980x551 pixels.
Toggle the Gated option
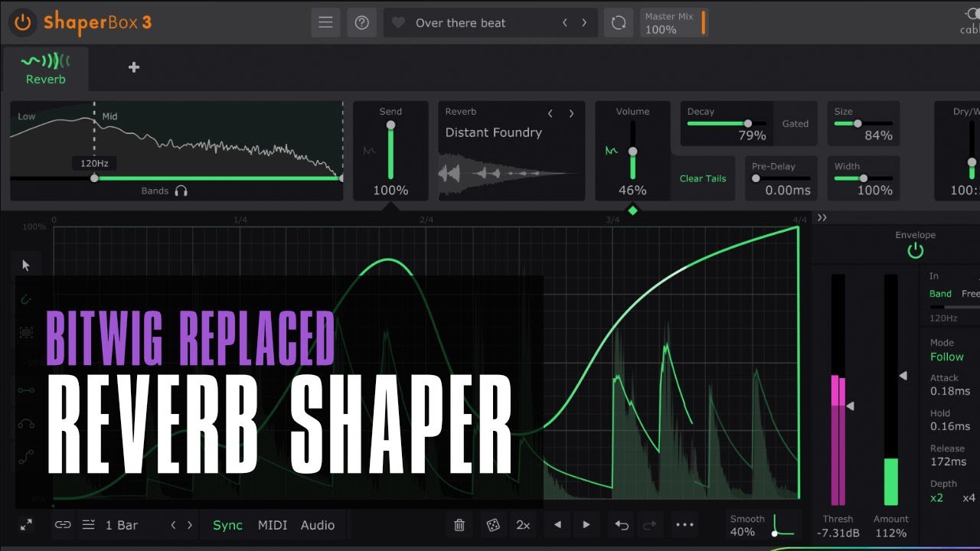click(x=795, y=123)
